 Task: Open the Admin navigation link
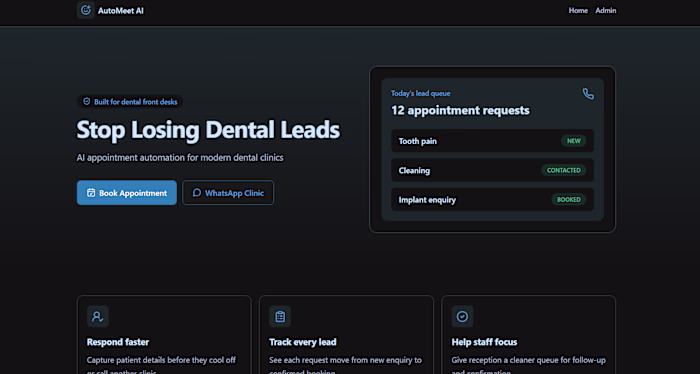606,10
